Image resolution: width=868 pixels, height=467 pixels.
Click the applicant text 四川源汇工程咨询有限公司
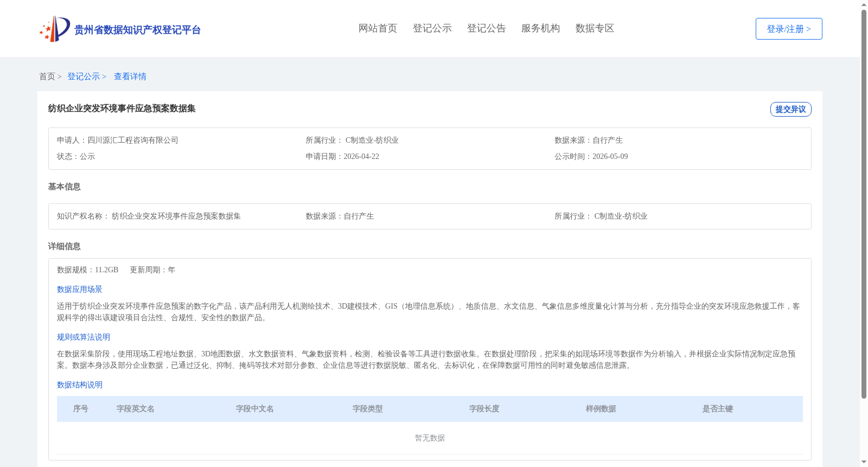point(133,140)
